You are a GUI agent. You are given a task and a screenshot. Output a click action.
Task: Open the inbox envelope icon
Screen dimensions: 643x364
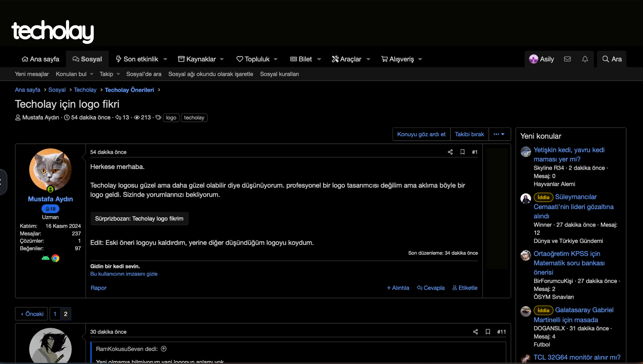pos(567,59)
